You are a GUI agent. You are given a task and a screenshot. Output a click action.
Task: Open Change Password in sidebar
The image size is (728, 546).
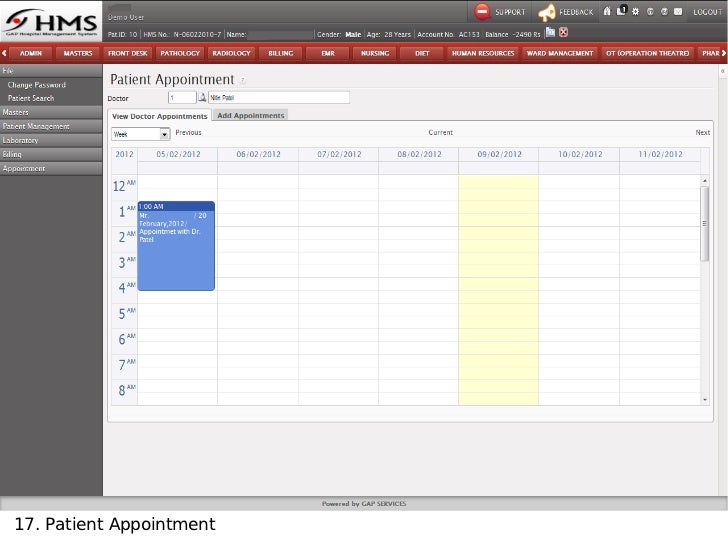(x=37, y=85)
